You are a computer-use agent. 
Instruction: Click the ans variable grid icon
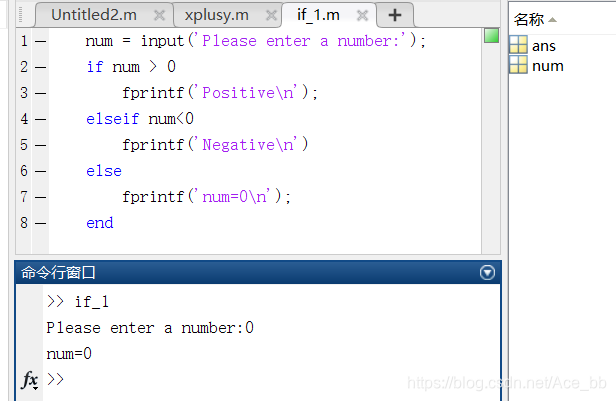click(x=518, y=44)
